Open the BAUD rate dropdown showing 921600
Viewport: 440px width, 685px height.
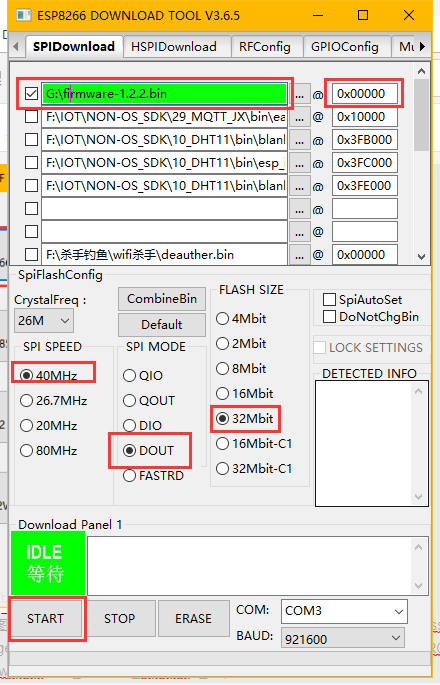click(x=343, y=639)
